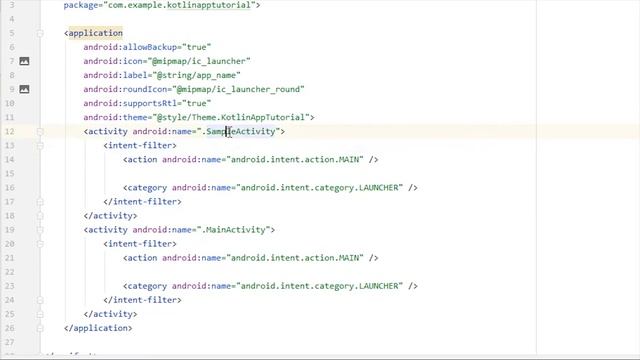Viewport: 640px width, 360px height.
Task: Click android.intent.action.MAIN on line 21
Action: (295, 258)
